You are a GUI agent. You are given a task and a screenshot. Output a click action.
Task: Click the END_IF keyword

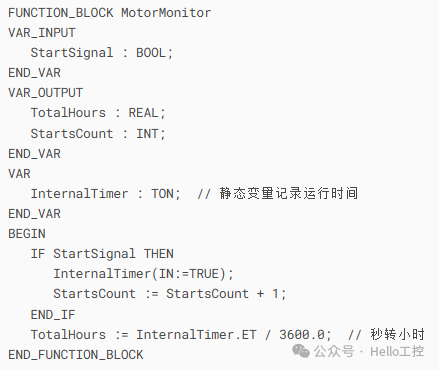[53, 315]
